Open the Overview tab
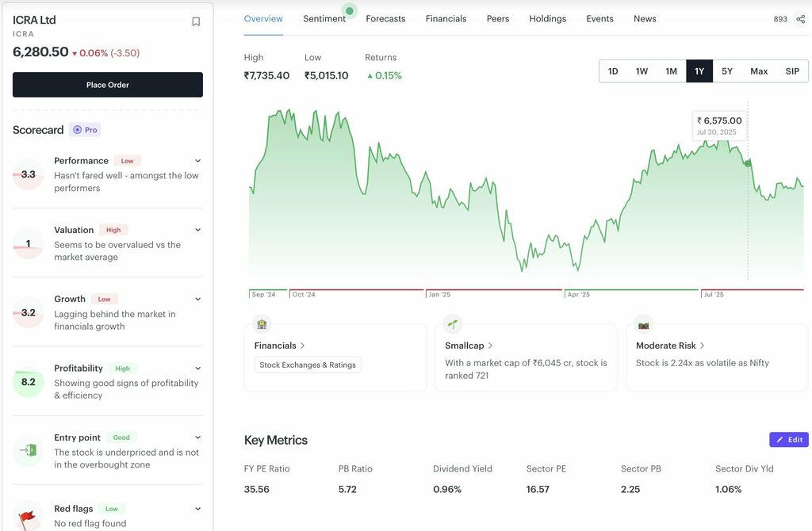Screen dimensions: 812x531 (x=263, y=19)
